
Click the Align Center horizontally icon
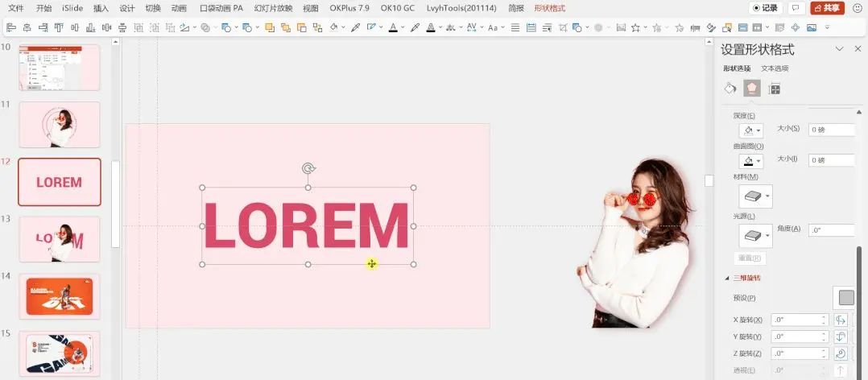[x=27, y=27]
